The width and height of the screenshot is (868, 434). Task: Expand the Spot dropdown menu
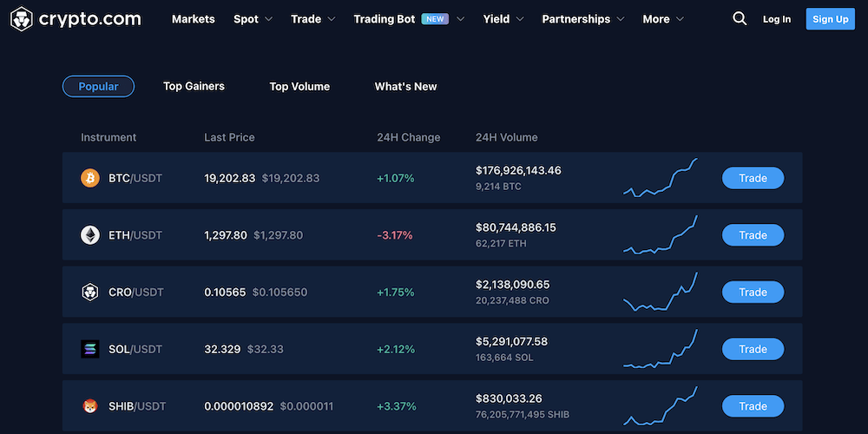pos(253,19)
